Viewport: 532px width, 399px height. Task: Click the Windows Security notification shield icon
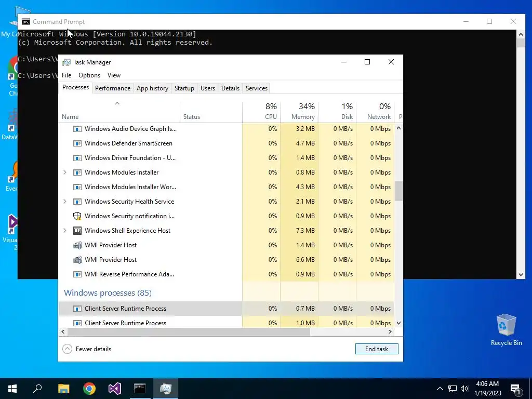tap(77, 216)
